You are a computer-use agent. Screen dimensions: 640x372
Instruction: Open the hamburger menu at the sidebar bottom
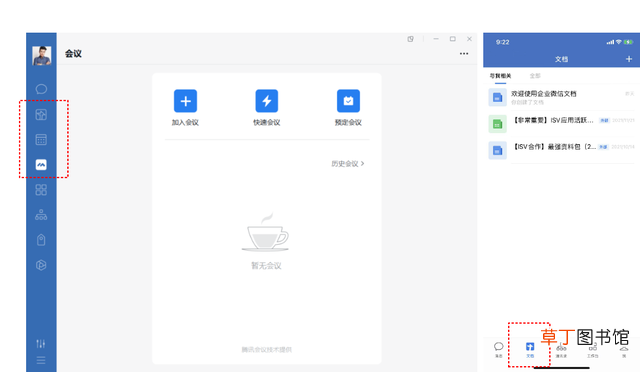point(41,360)
